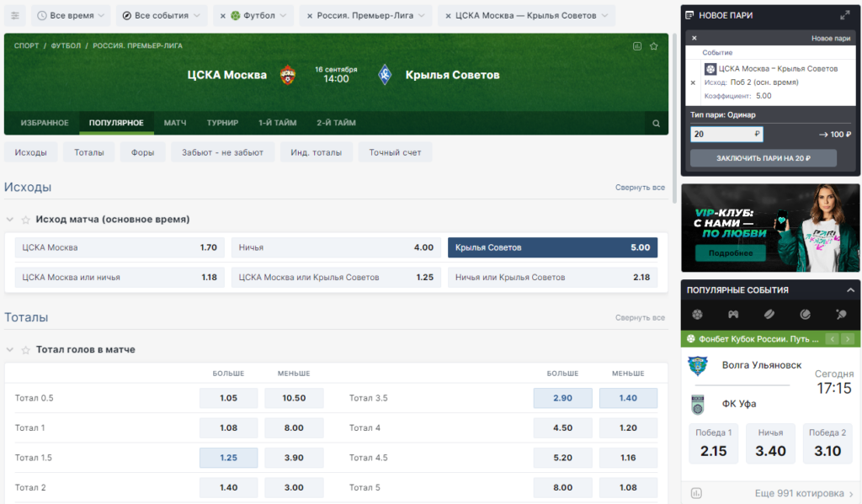The height and width of the screenshot is (504, 862).
Task: Switch to the 1-Й ТАЙМ tab
Action: [x=278, y=123]
